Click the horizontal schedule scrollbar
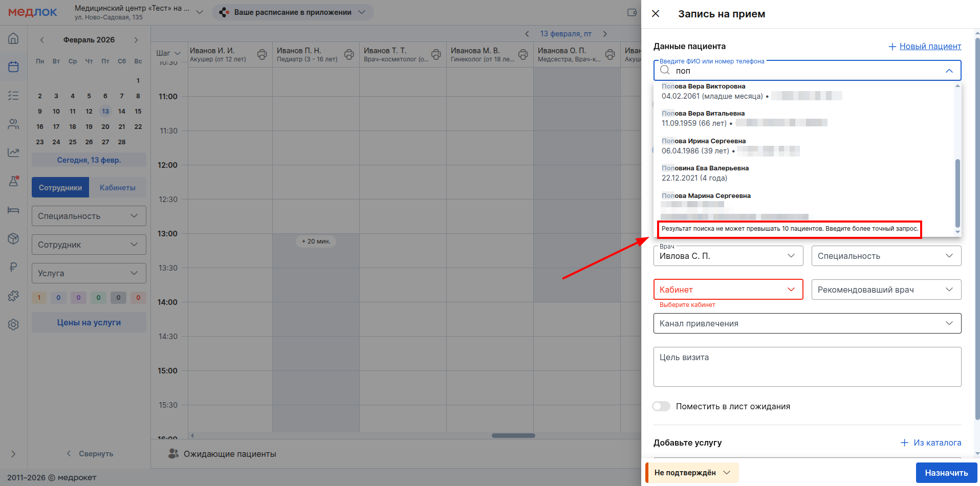The image size is (980, 486). 513,436
